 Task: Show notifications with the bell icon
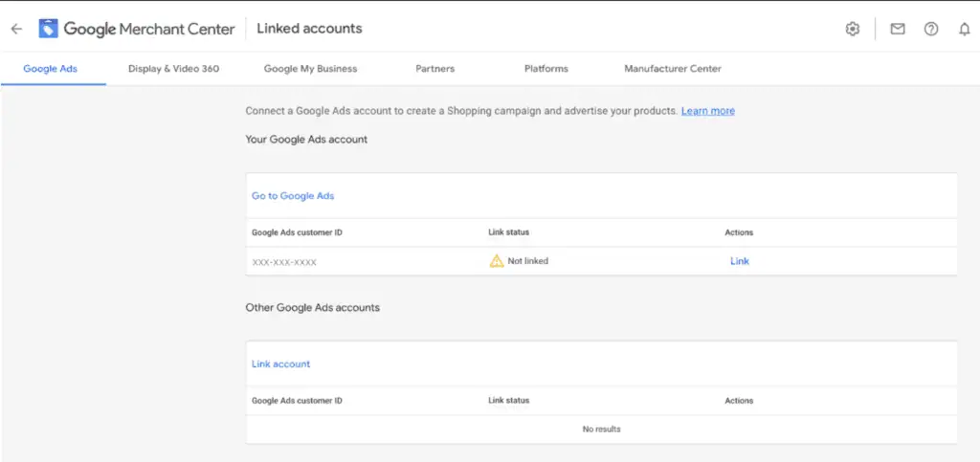(964, 29)
